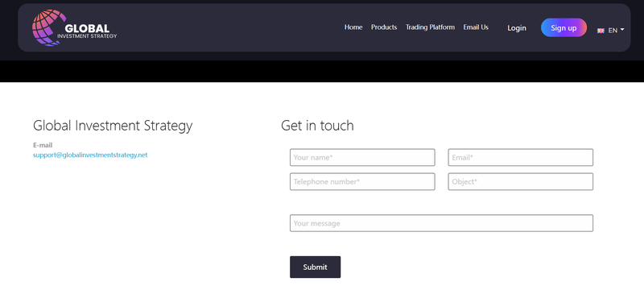Focus the Telephone number input field
The image size is (644, 290).
click(x=362, y=181)
